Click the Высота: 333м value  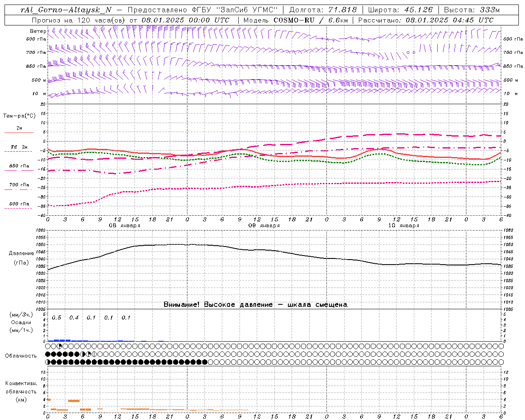pyautogui.click(x=472, y=10)
